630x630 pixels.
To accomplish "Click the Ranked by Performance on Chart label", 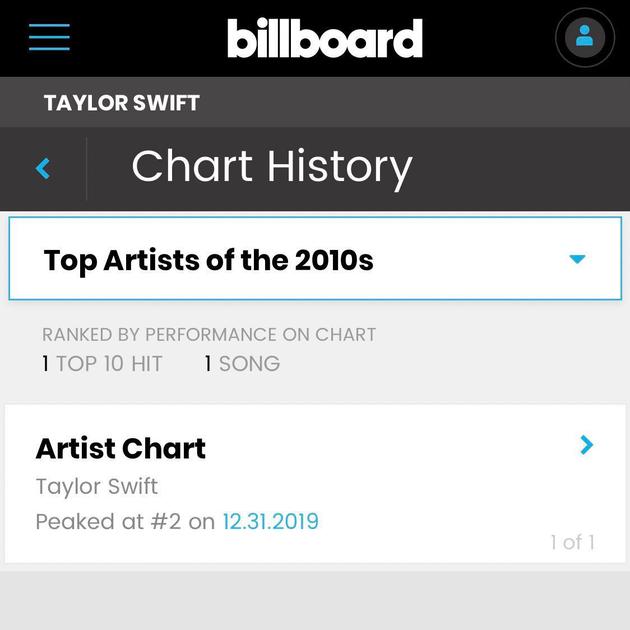I will pyautogui.click(x=209, y=335).
